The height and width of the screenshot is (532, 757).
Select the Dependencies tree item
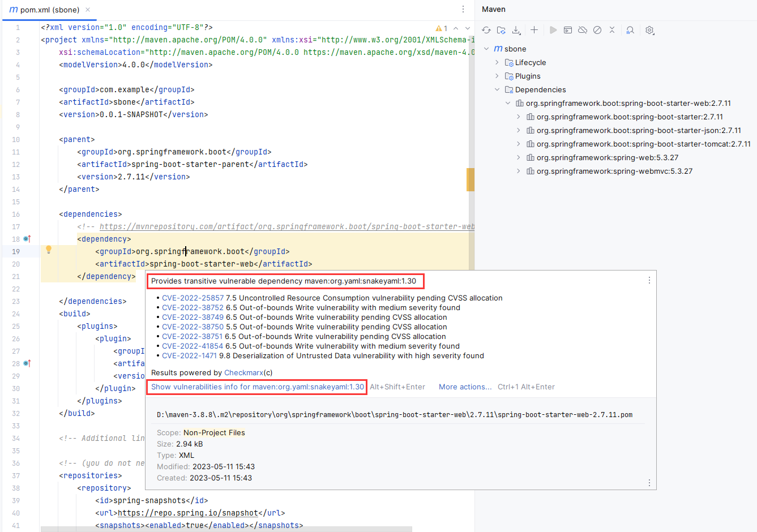540,89
